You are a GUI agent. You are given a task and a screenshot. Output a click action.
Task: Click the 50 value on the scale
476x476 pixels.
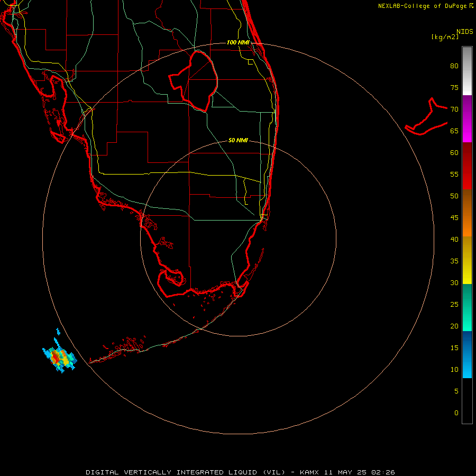coord(454,196)
